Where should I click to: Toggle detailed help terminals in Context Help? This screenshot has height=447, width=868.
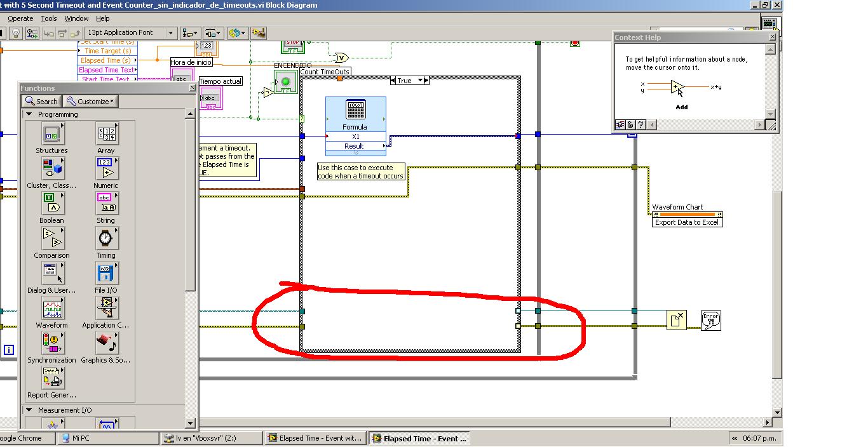[x=621, y=125]
